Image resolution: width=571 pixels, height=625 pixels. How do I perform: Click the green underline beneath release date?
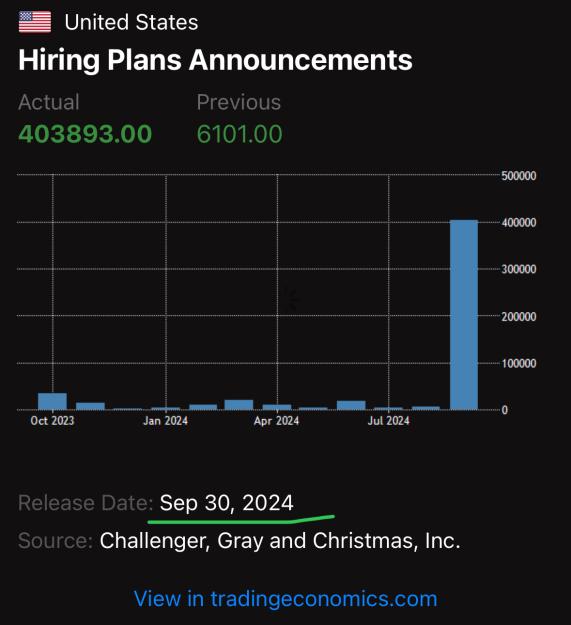click(241, 519)
